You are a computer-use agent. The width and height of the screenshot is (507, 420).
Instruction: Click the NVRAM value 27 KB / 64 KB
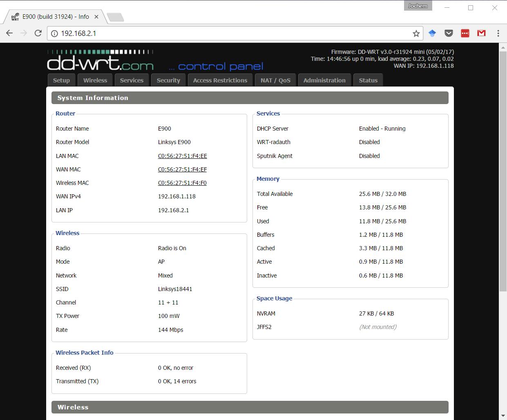376,313
